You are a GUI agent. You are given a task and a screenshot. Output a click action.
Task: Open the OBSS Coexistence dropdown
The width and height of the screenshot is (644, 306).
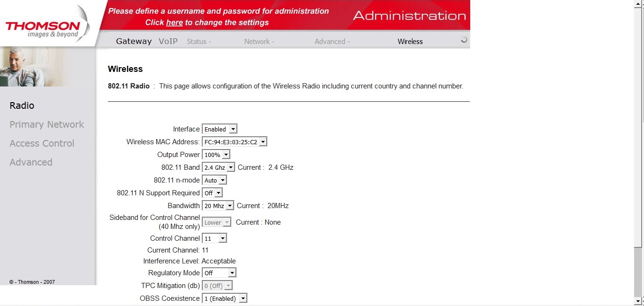pyautogui.click(x=224, y=298)
